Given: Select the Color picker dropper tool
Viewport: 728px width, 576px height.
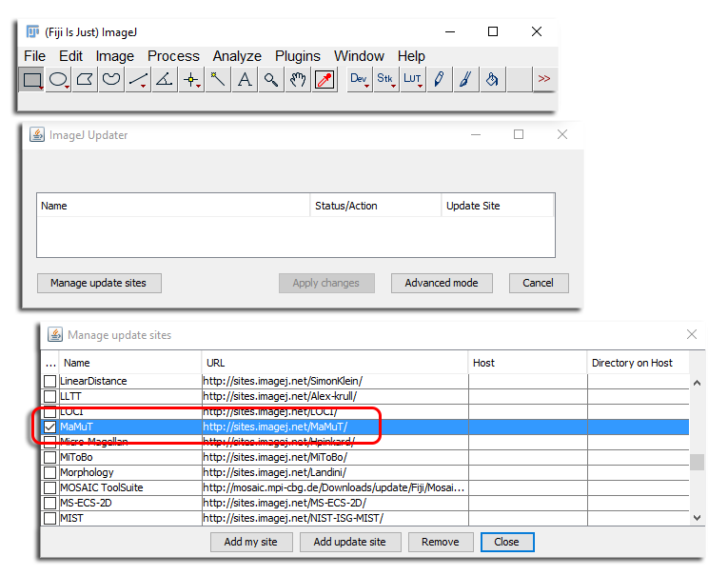Looking at the screenshot, I should tap(325, 79).
